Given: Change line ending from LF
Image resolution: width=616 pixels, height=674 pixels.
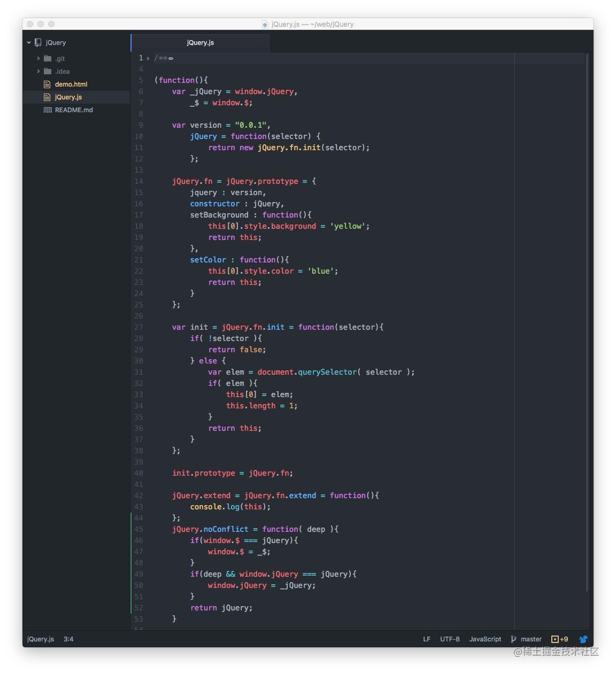Looking at the screenshot, I should click(427, 639).
